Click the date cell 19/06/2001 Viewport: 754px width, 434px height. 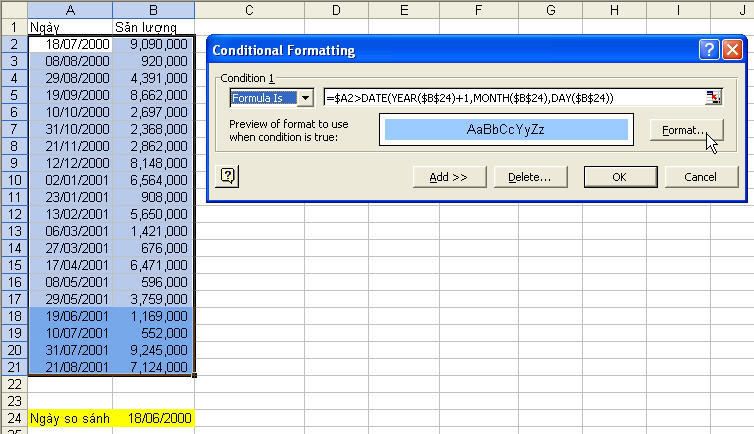point(70,316)
